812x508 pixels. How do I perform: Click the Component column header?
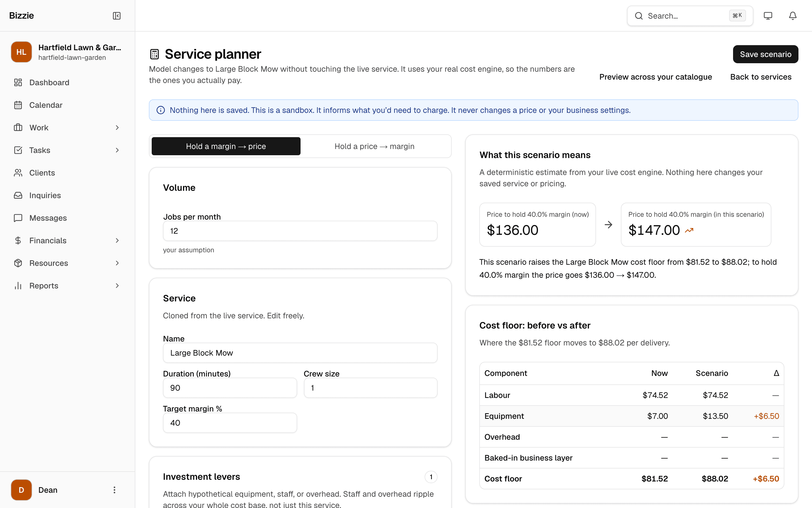(x=506, y=373)
